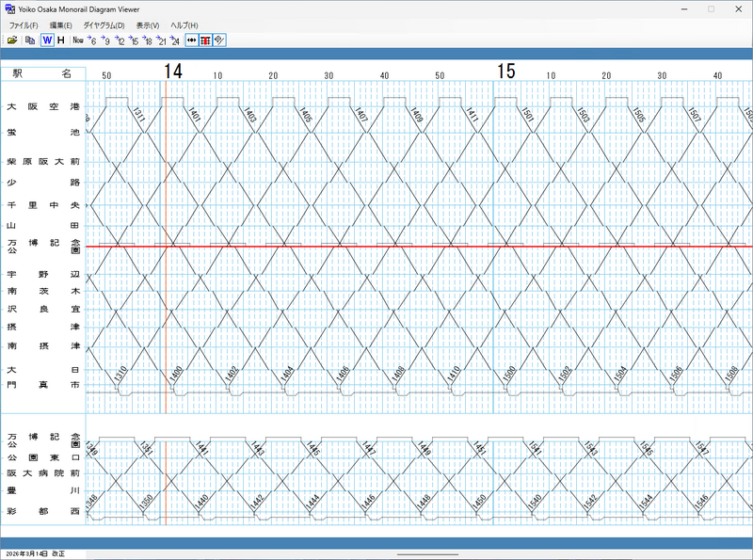This screenshot has height=560, width=753.
Task: Jump to the 15 o'clock position
Action: pyautogui.click(x=133, y=40)
